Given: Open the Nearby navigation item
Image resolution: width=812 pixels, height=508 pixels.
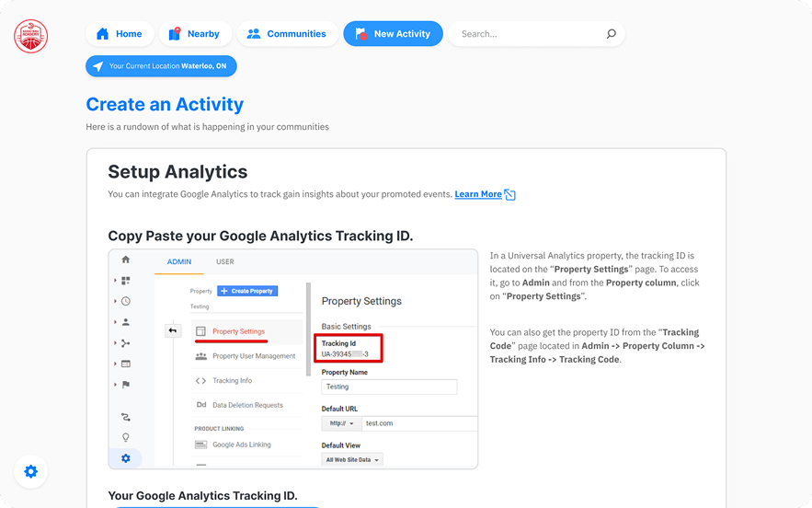Looking at the screenshot, I should pyautogui.click(x=194, y=34).
